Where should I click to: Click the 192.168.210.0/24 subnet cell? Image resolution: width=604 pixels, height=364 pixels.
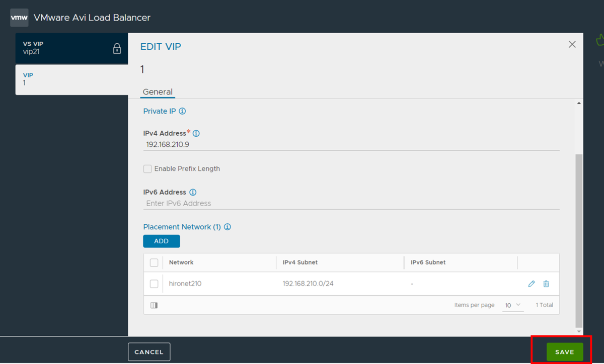coord(308,284)
